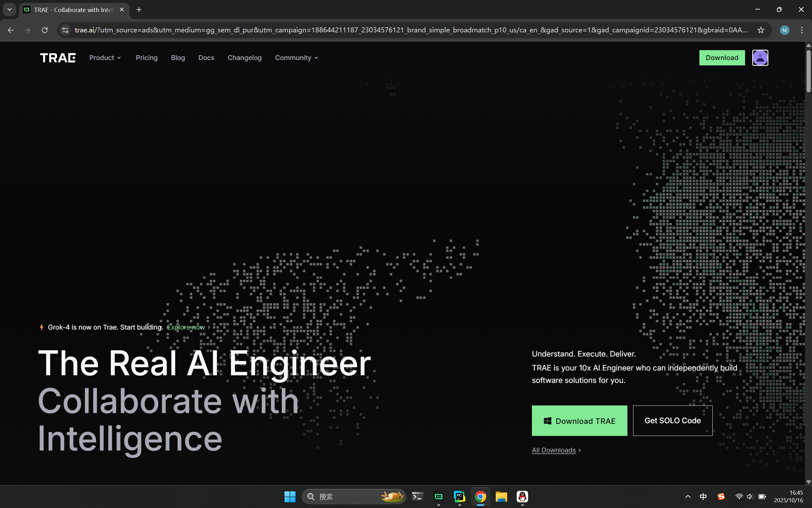Viewport: 812px width, 508px height.
Task: Open Sogou input tray icon
Action: [721, 497]
